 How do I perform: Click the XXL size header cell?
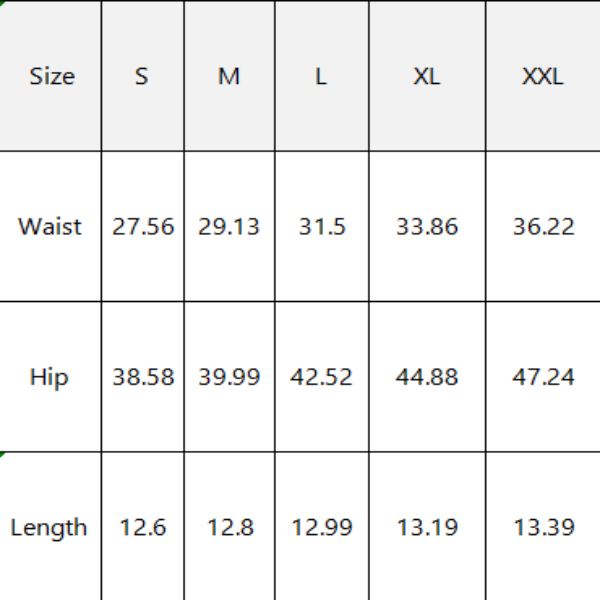pyautogui.click(x=543, y=77)
